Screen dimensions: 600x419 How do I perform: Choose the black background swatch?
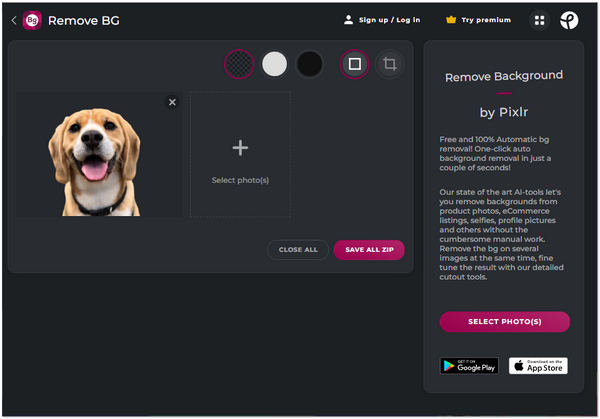coord(310,64)
